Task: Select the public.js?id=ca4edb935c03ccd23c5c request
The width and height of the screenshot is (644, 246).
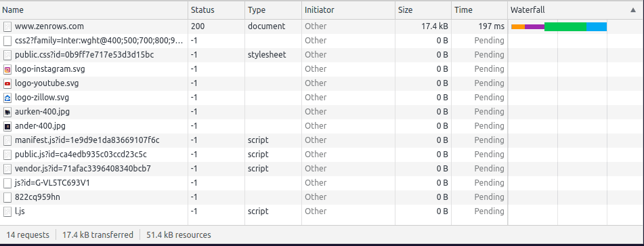Action: (81, 155)
